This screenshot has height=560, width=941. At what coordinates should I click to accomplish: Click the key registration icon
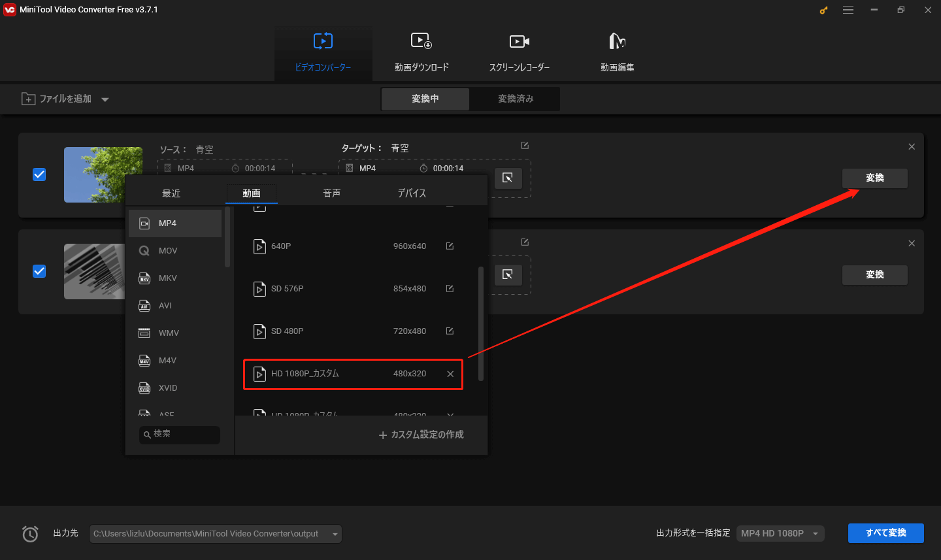(x=824, y=10)
